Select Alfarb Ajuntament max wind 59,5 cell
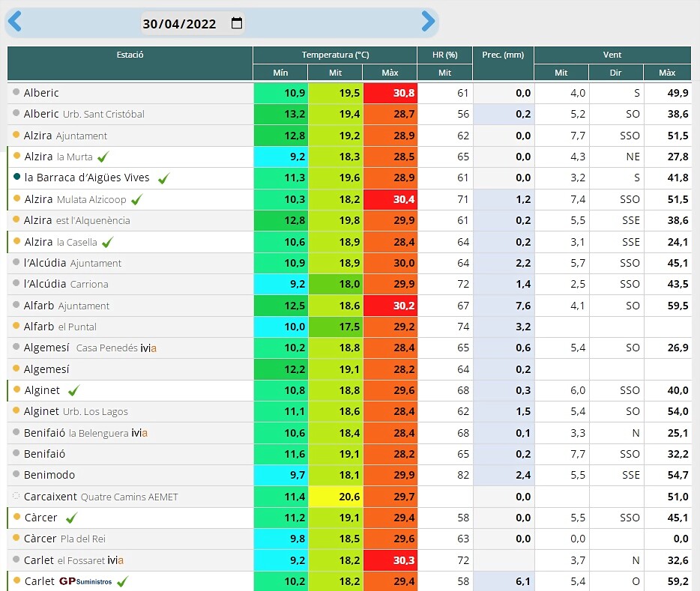 coord(668,306)
